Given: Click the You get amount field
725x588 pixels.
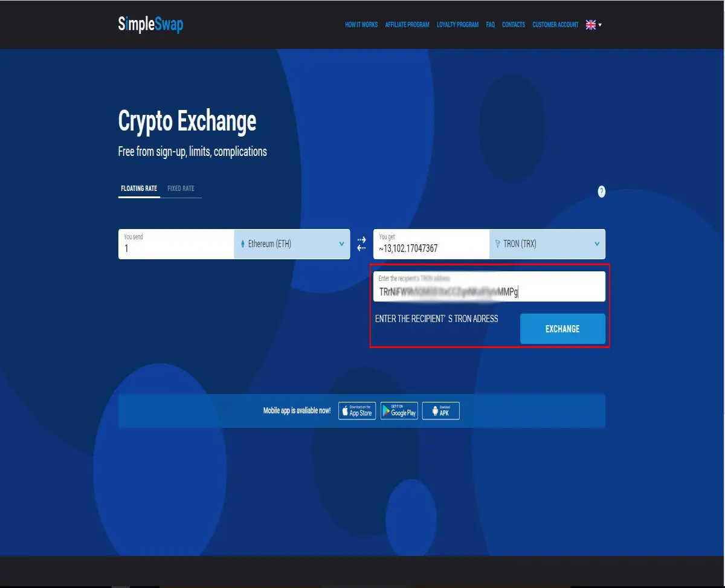Looking at the screenshot, I should tap(431, 244).
